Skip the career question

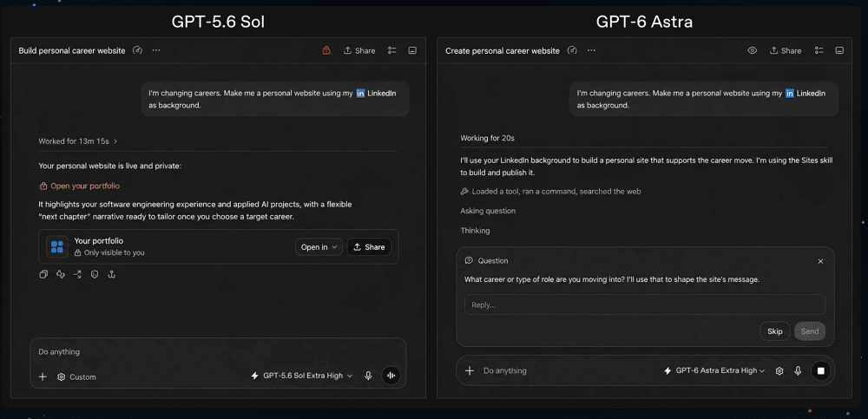coord(775,331)
